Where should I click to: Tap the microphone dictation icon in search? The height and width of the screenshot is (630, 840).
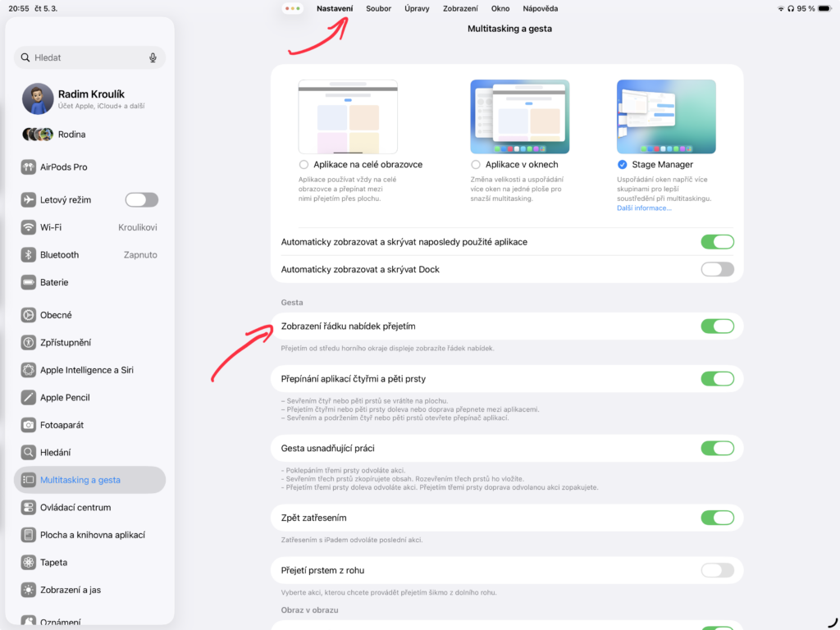point(153,58)
